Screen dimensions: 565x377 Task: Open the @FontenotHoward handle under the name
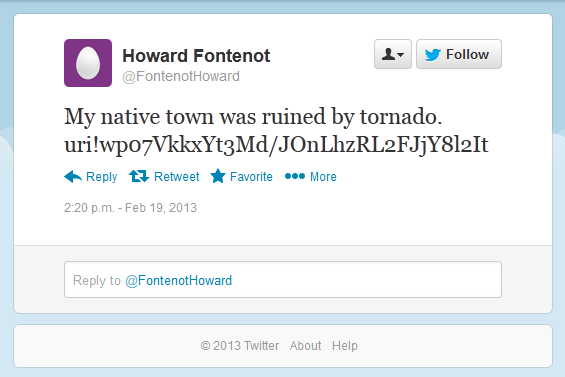pyautogui.click(x=181, y=76)
